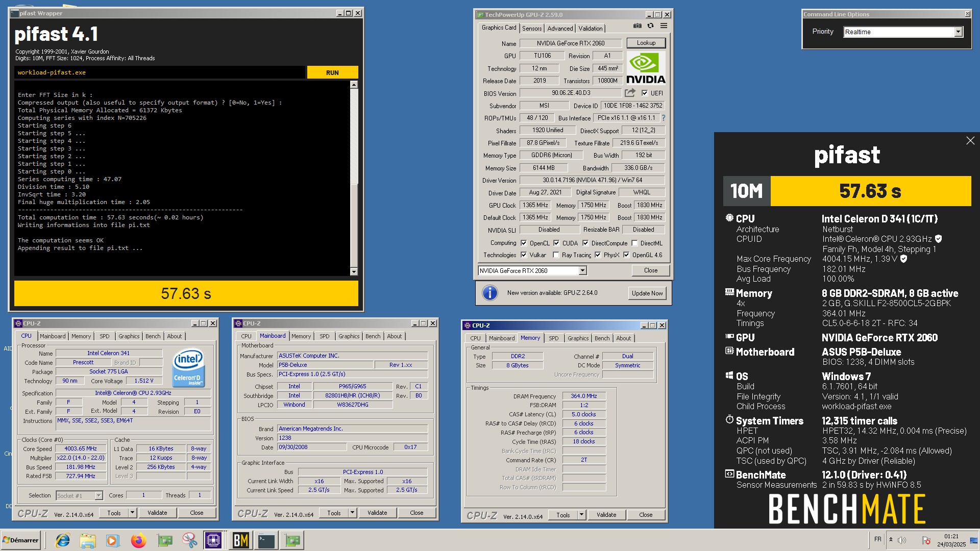Open the volume speaker icon in the tray

coord(902,540)
